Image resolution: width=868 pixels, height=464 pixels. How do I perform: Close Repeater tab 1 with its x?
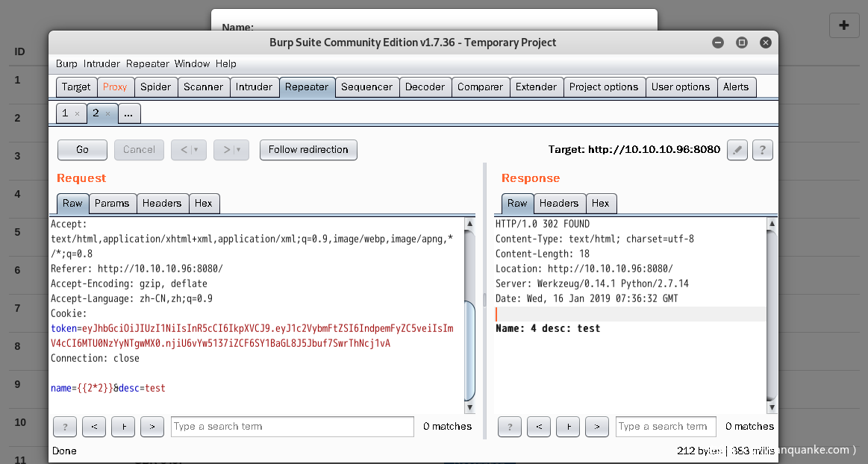point(77,114)
